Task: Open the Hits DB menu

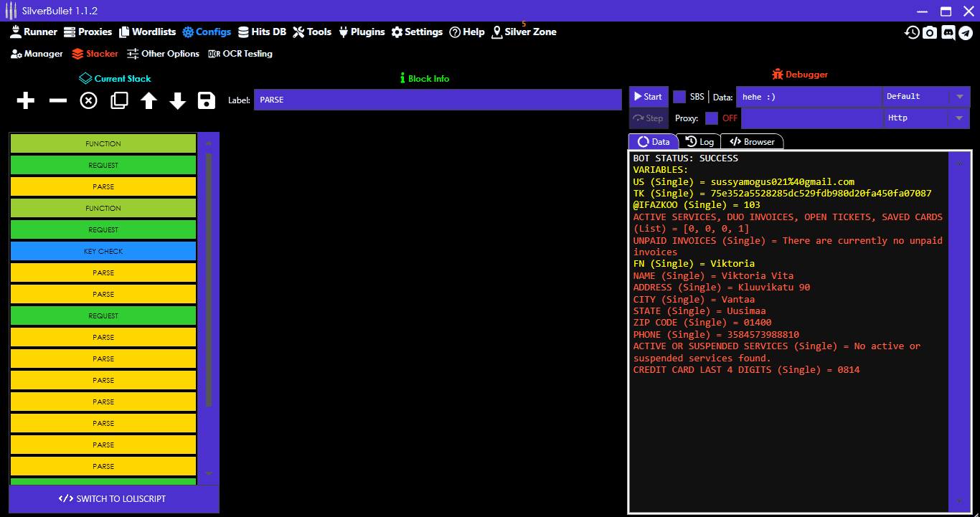Action: click(263, 32)
